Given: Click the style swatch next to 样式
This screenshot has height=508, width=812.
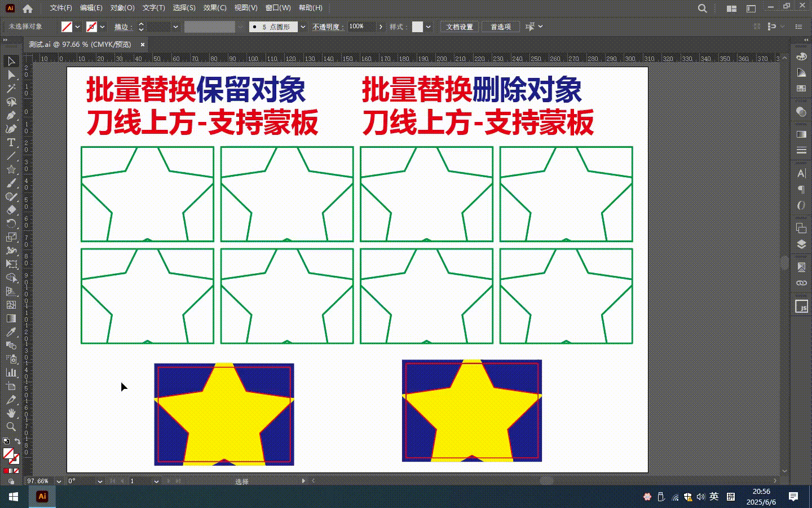Looking at the screenshot, I should [x=417, y=27].
